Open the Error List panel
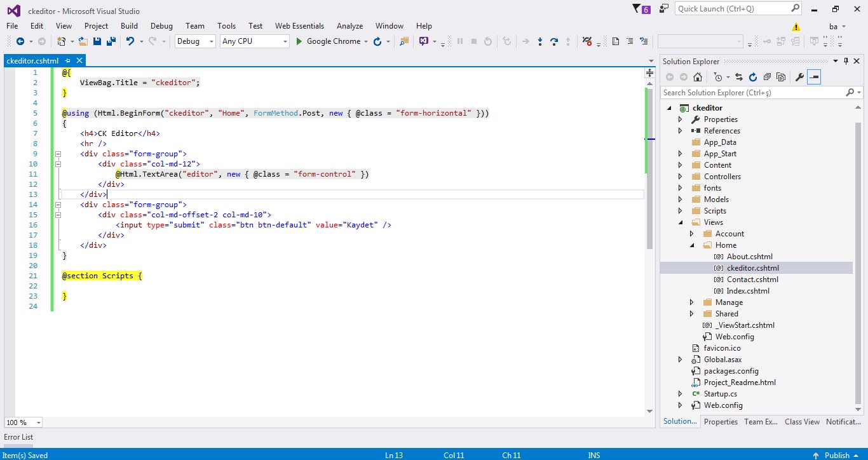 (18, 437)
